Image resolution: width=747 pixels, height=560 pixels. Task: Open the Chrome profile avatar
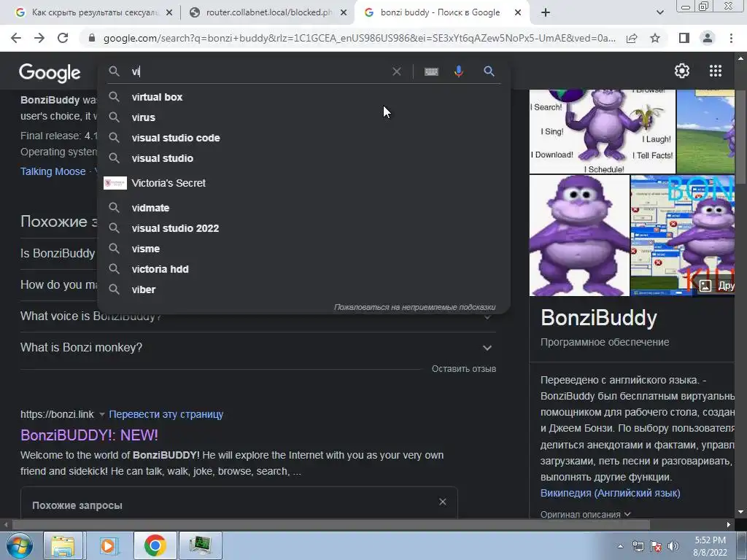(708, 38)
